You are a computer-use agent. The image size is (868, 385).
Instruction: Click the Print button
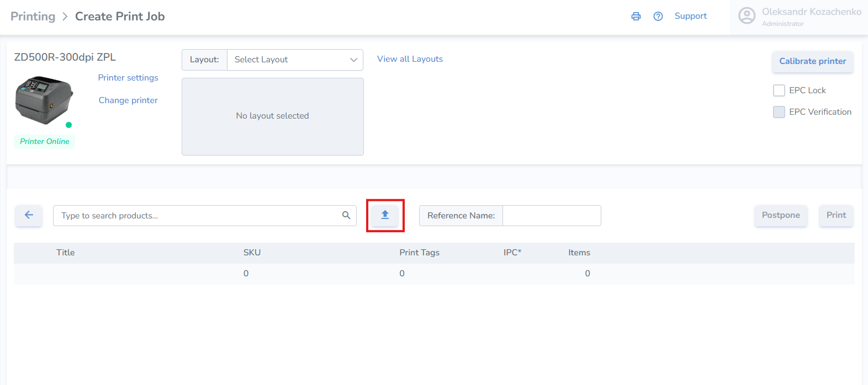(836, 215)
